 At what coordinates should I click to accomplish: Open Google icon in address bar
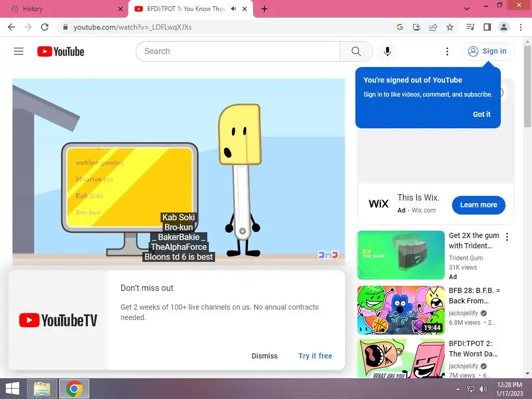[x=400, y=27]
